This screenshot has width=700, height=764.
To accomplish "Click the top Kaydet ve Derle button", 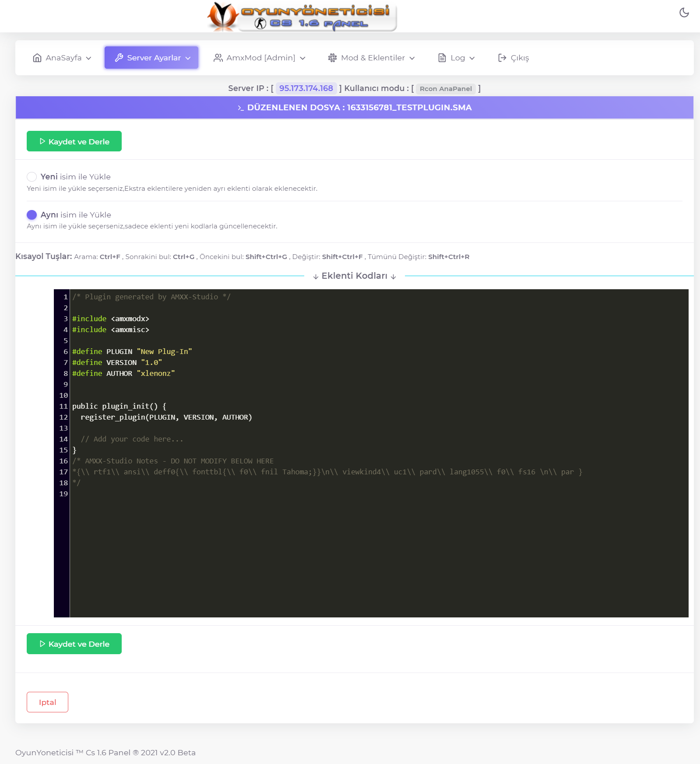I will (x=74, y=141).
